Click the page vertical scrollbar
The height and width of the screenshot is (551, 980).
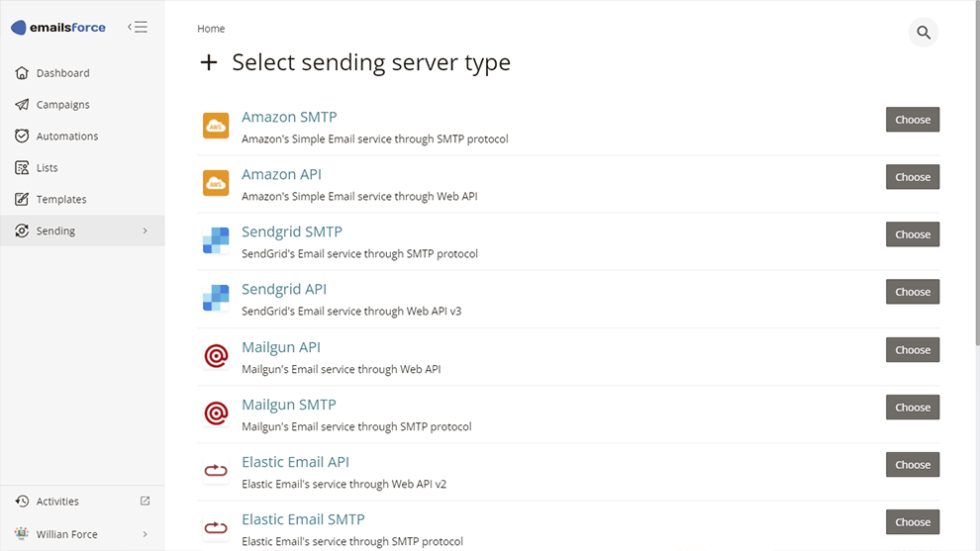[976, 198]
